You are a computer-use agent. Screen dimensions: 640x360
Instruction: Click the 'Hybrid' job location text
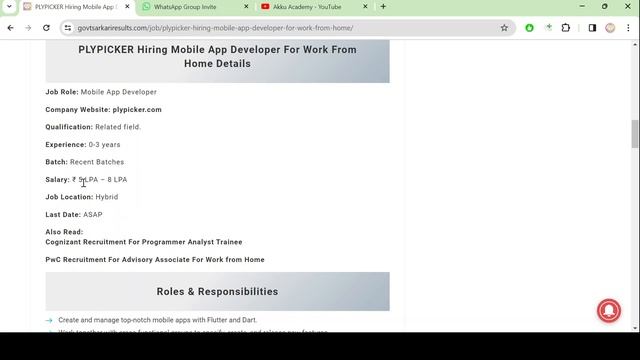(107, 197)
